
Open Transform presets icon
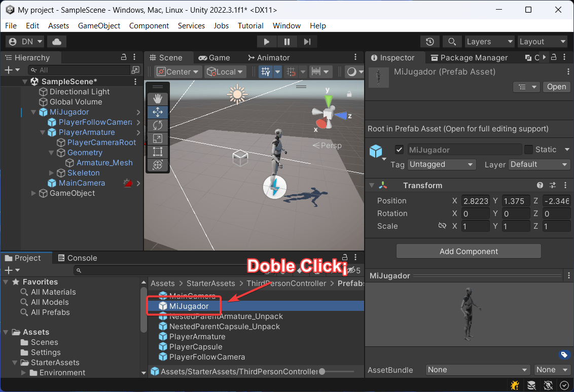552,185
